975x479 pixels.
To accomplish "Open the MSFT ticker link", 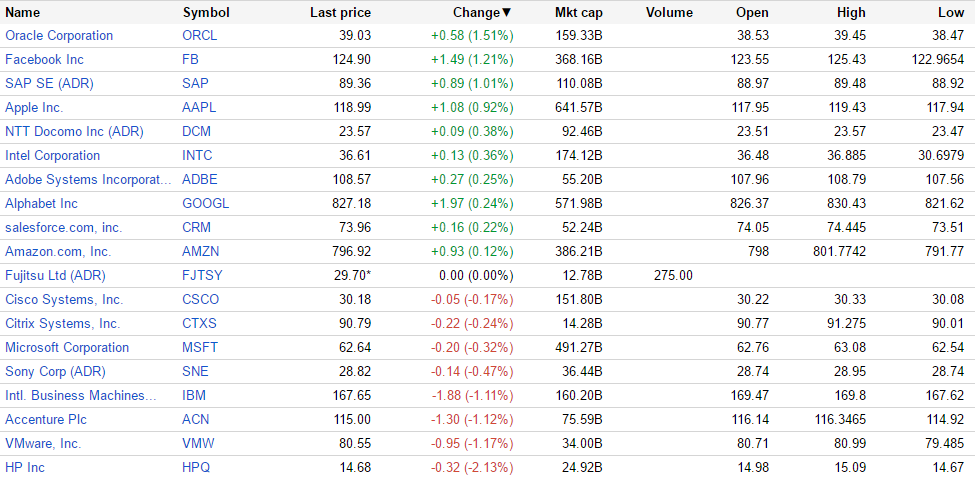I will point(199,347).
